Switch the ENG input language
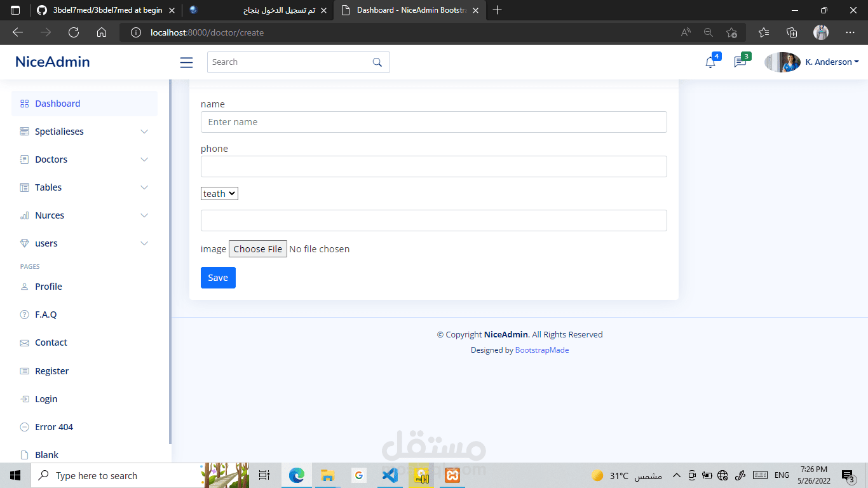The image size is (868, 488). click(x=782, y=475)
